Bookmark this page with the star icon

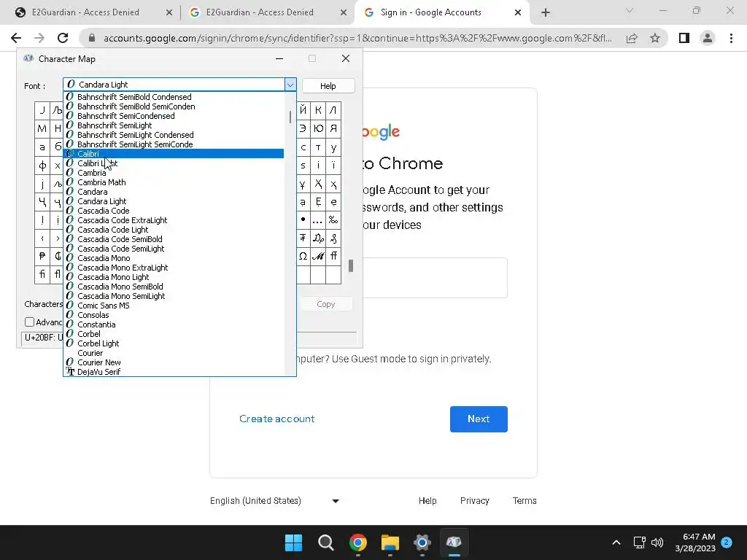[655, 38]
